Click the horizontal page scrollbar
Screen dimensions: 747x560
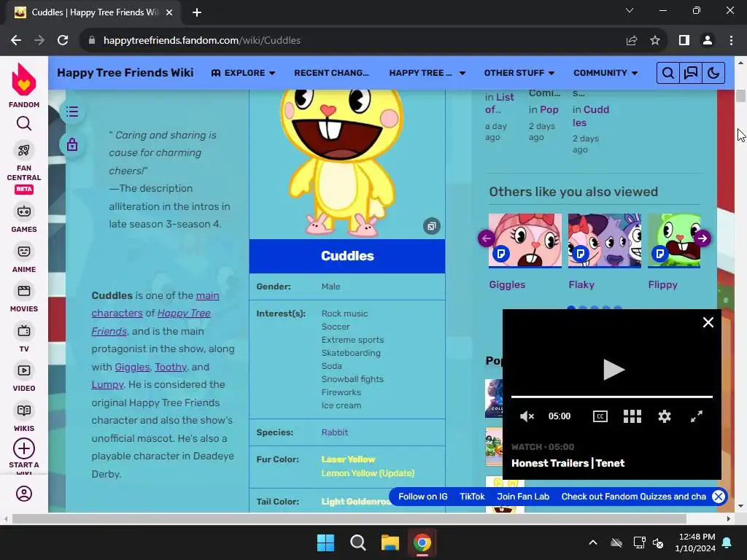coord(349,518)
